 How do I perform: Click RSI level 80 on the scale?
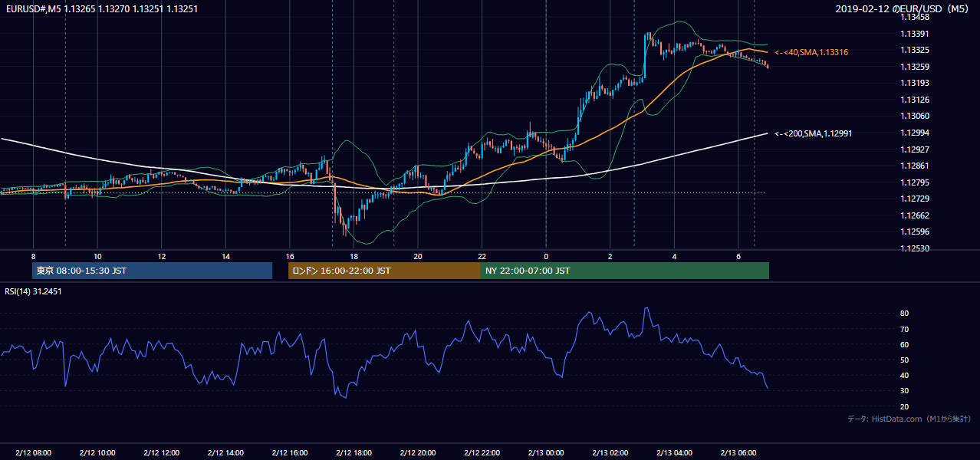pos(904,314)
